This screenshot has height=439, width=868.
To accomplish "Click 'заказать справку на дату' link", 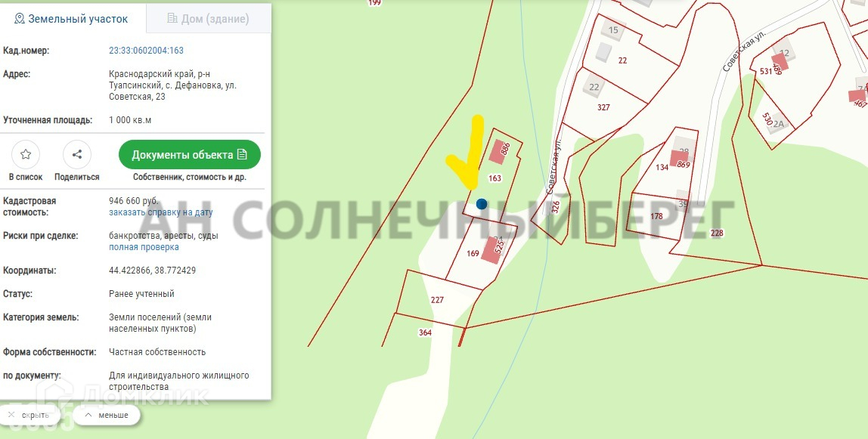I will pyautogui.click(x=160, y=212).
